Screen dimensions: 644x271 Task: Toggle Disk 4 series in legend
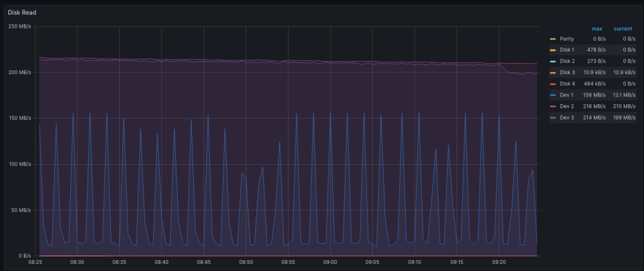coord(567,84)
